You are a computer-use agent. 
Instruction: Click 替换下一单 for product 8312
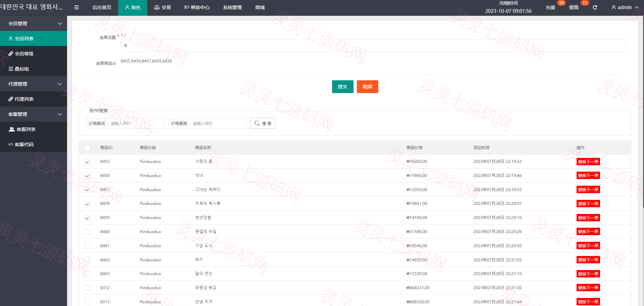pos(588,288)
